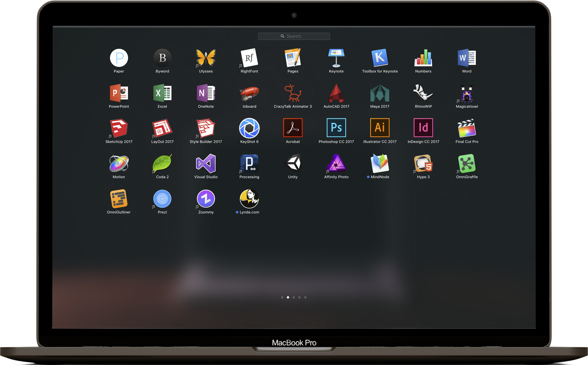Open Toolbox for Keynote

pos(380,58)
